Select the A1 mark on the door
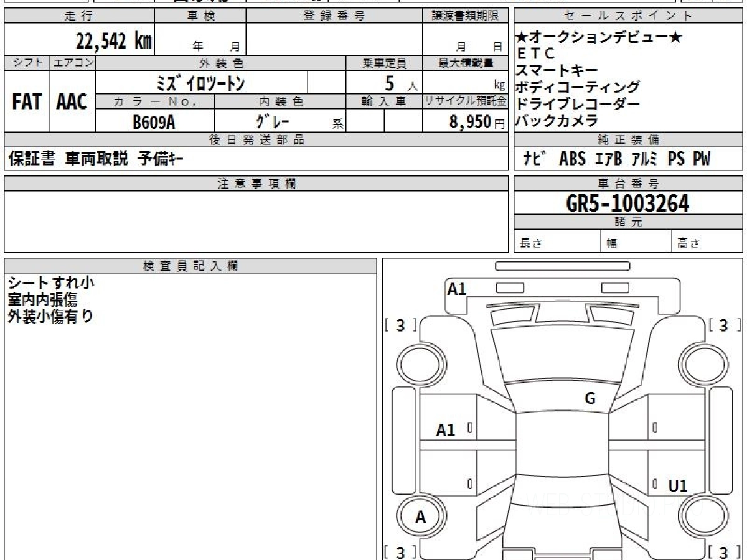The height and width of the screenshot is (560, 747). tap(446, 429)
